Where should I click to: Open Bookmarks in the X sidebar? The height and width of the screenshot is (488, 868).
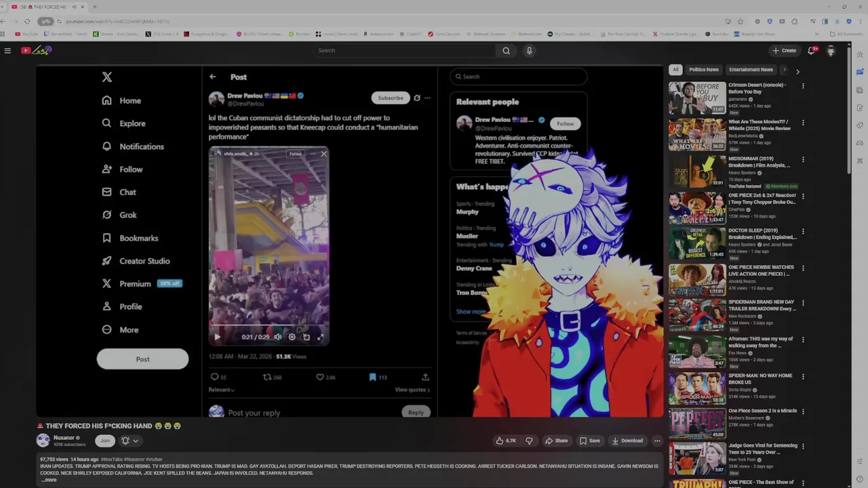point(130,238)
